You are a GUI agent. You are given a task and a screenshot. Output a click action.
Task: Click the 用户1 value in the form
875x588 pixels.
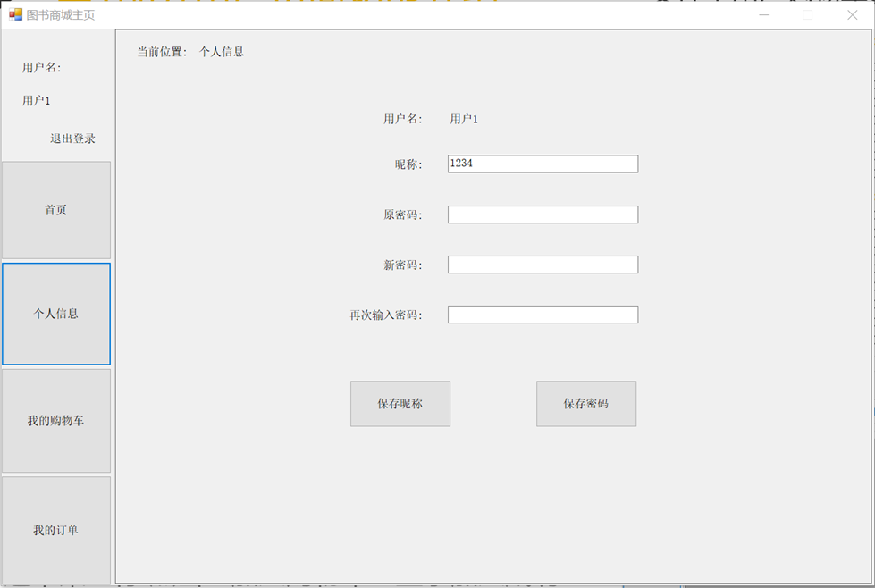[464, 119]
